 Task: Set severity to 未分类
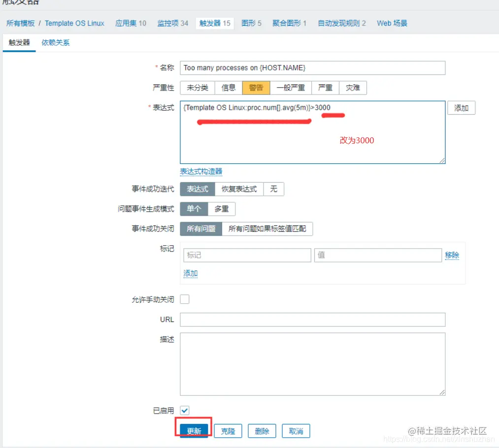pyautogui.click(x=198, y=88)
